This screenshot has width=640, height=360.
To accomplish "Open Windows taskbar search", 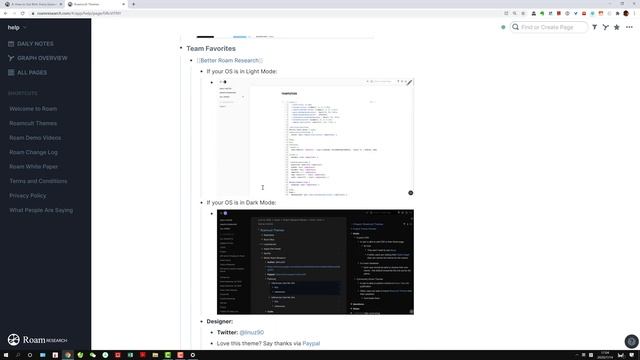I will [18, 355].
